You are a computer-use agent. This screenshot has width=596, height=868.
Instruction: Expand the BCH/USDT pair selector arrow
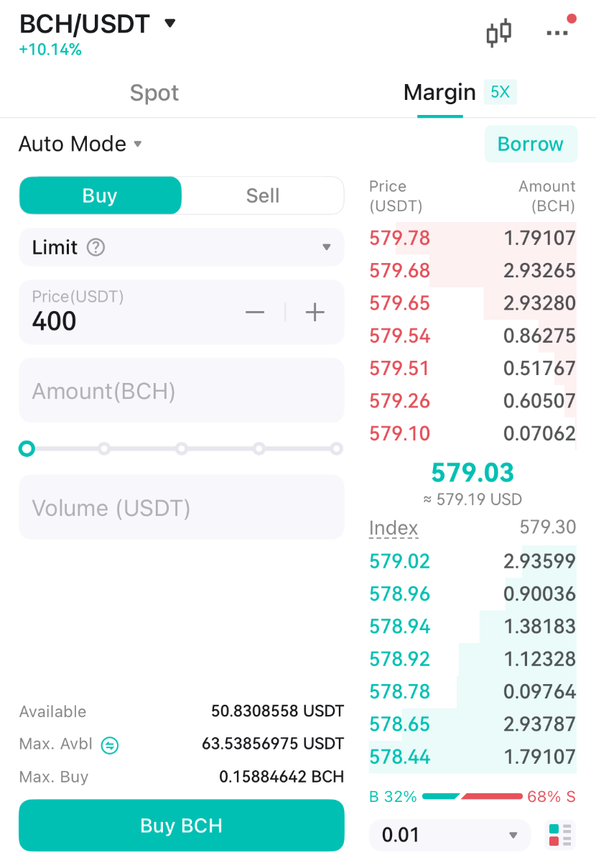coord(170,24)
